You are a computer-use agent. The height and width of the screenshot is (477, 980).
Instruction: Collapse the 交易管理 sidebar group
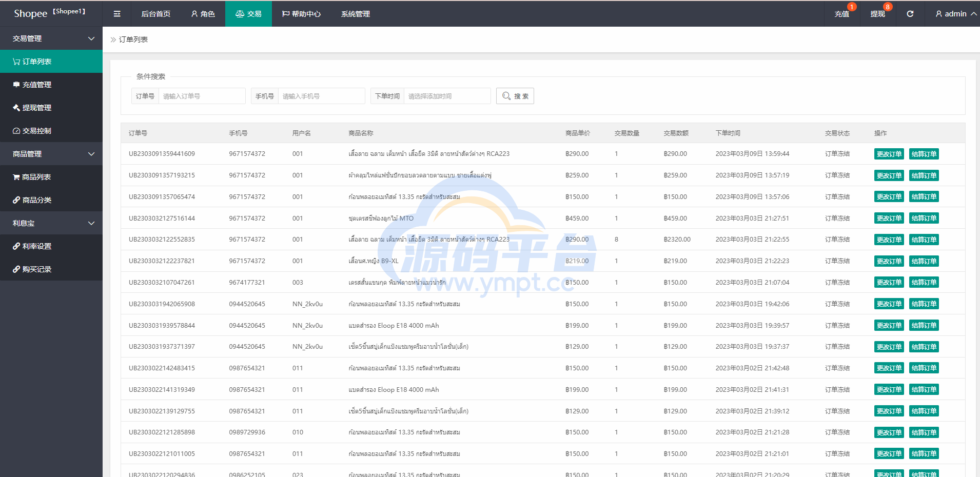[x=51, y=38]
